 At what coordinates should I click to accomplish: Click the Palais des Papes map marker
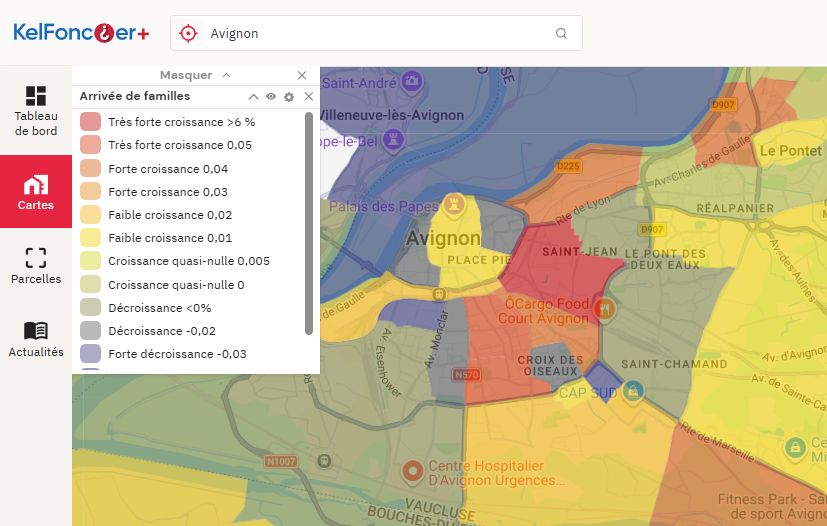coord(456,203)
